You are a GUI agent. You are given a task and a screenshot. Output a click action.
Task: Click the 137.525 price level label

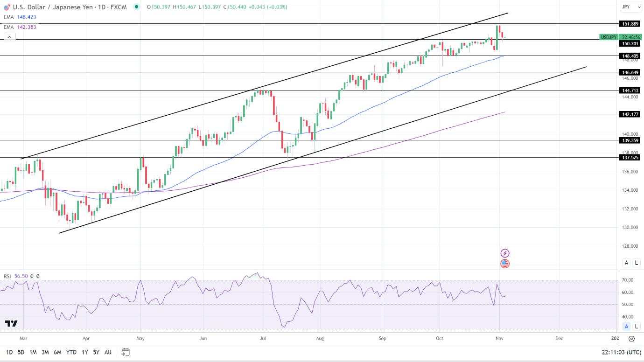[630, 158]
